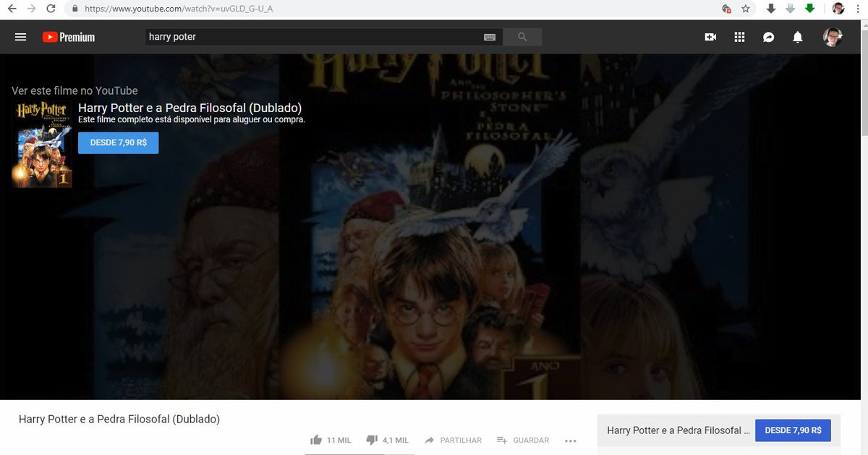868x455 pixels.
Task: Go back with the browser back arrow
Action: (x=12, y=9)
